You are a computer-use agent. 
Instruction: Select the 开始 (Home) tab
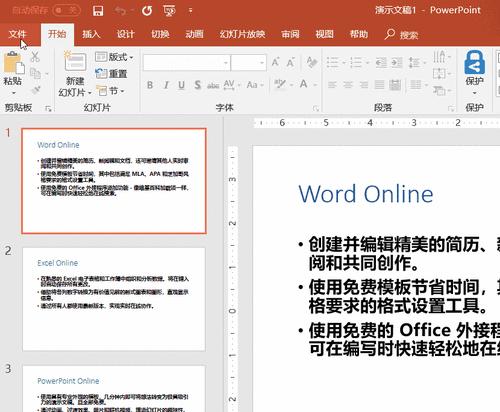point(57,34)
